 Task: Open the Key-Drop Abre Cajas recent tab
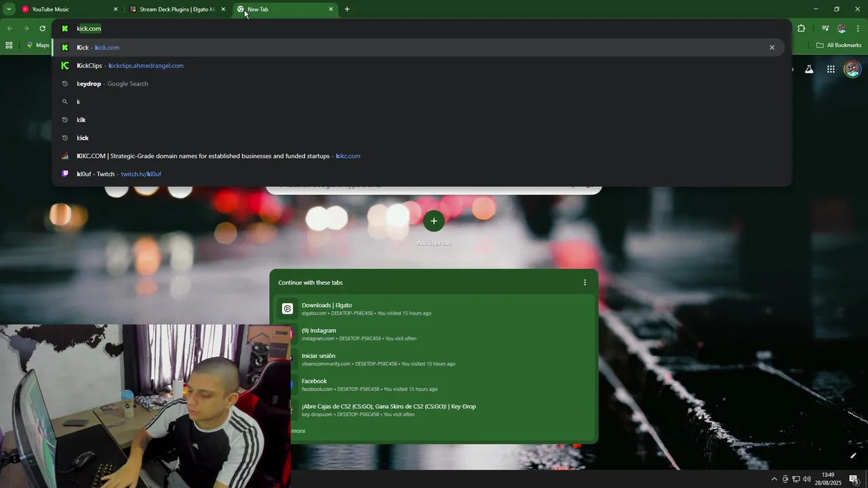(434, 410)
